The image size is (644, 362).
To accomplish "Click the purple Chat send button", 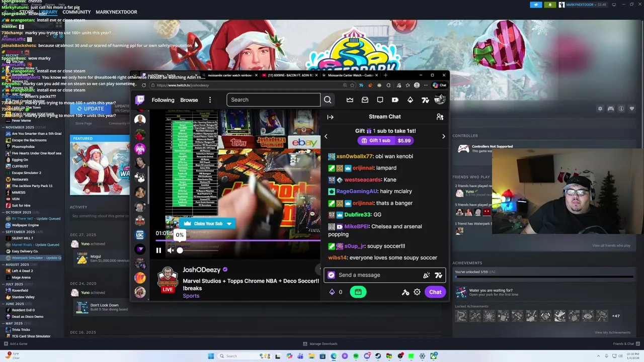I will pyautogui.click(x=435, y=292).
